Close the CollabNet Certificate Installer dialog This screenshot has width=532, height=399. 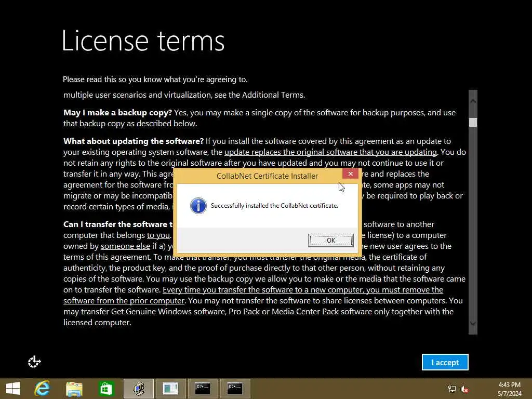click(x=351, y=174)
